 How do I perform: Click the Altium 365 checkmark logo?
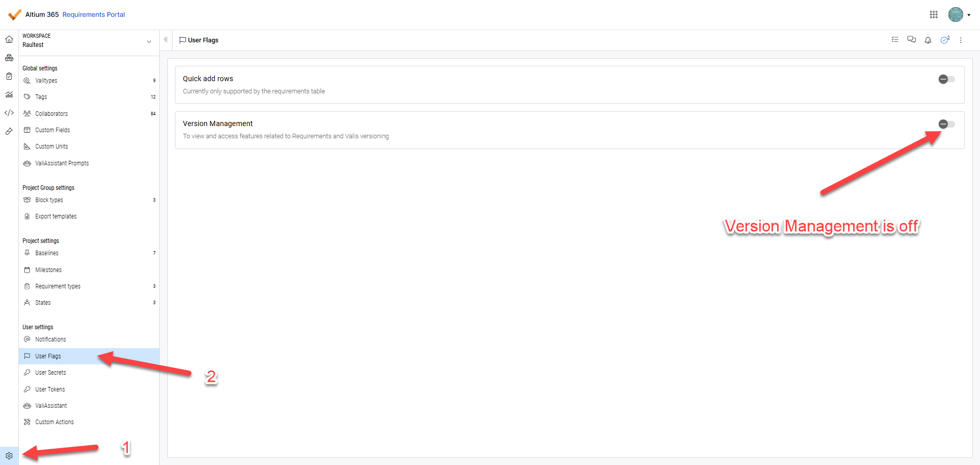tap(15, 14)
